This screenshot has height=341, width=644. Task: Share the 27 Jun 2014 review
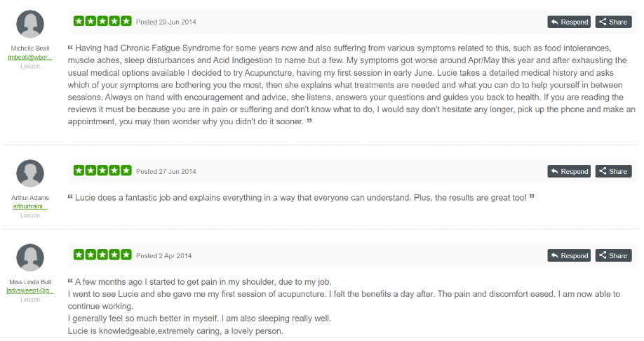point(613,171)
